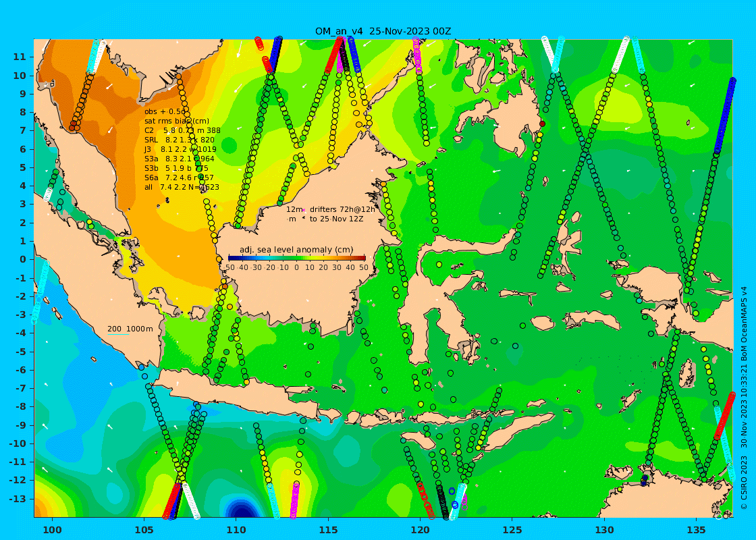The width and height of the screenshot is (756, 540).
Task: Click the longitude tick label 115
Action: coord(328,531)
